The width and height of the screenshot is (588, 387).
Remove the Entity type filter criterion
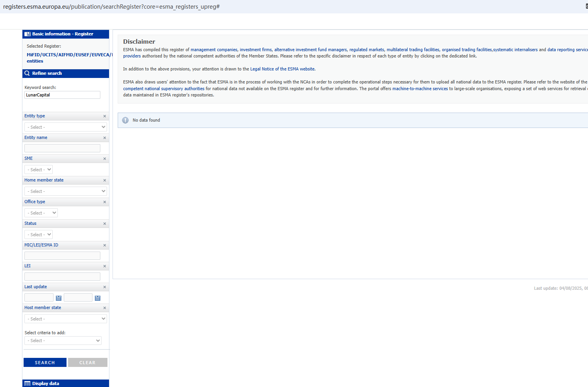click(105, 116)
